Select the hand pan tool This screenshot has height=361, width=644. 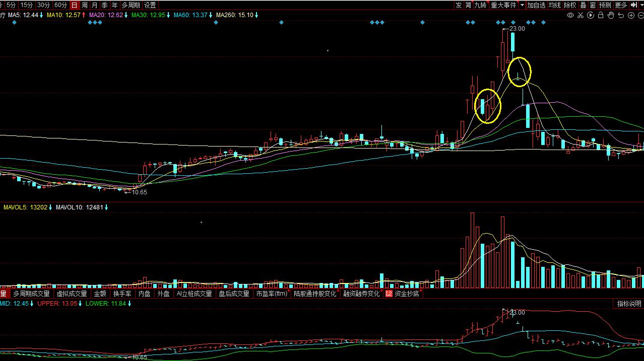[611, 15]
